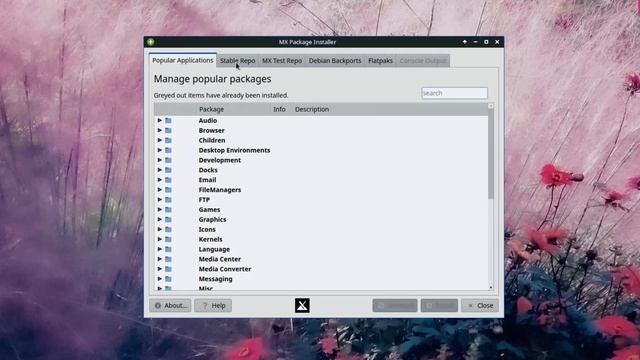Screen dimensions: 640x360
Task: Click the Kernels folder icon
Action: [168, 239]
